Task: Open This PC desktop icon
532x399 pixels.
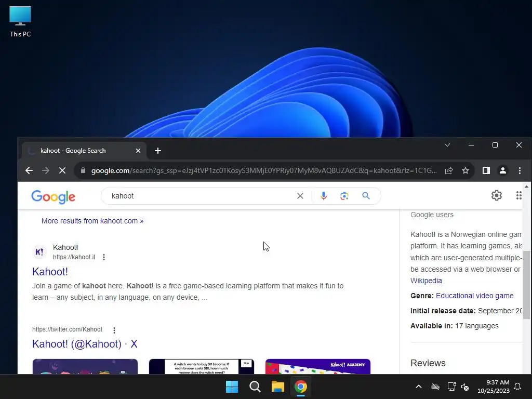Action: click(20, 22)
